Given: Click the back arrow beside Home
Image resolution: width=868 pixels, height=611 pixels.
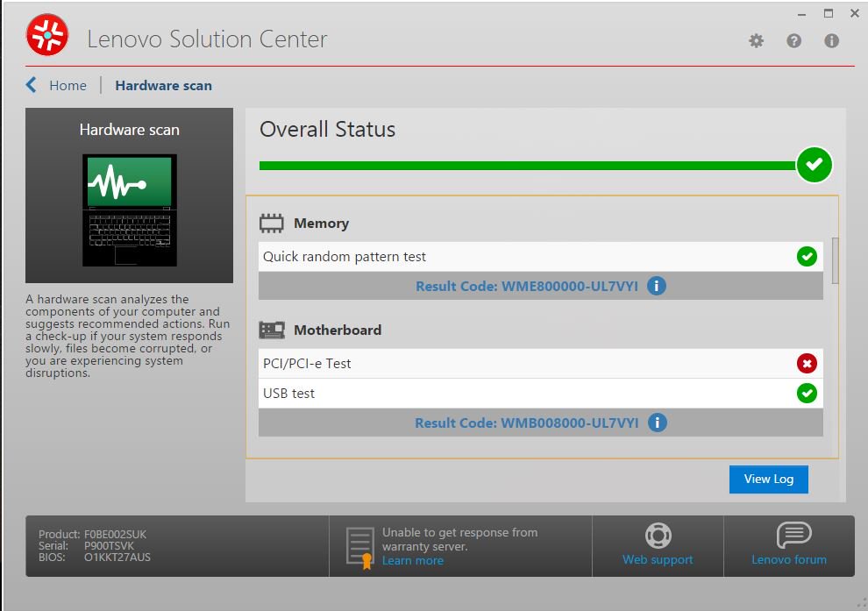Looking at the screenshot, I should (x=32, y=85).
